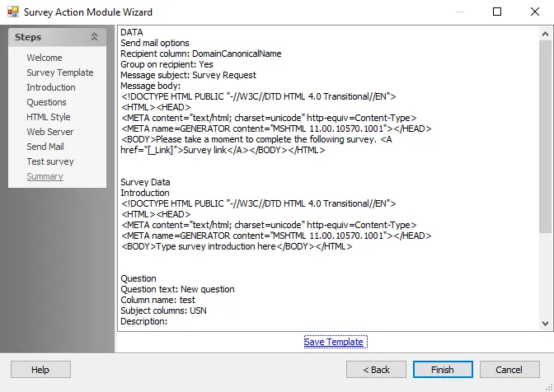Click the 'Message subject: Survey Request' line
Viewport: 554px width, 392px height.
pyautogui.click(x=188, y=75)
